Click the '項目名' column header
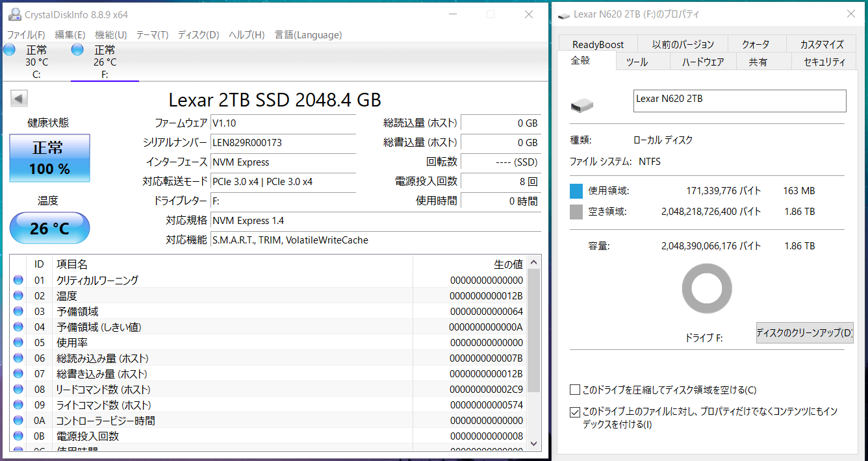 pyautogui.click(x=72, y=264)
